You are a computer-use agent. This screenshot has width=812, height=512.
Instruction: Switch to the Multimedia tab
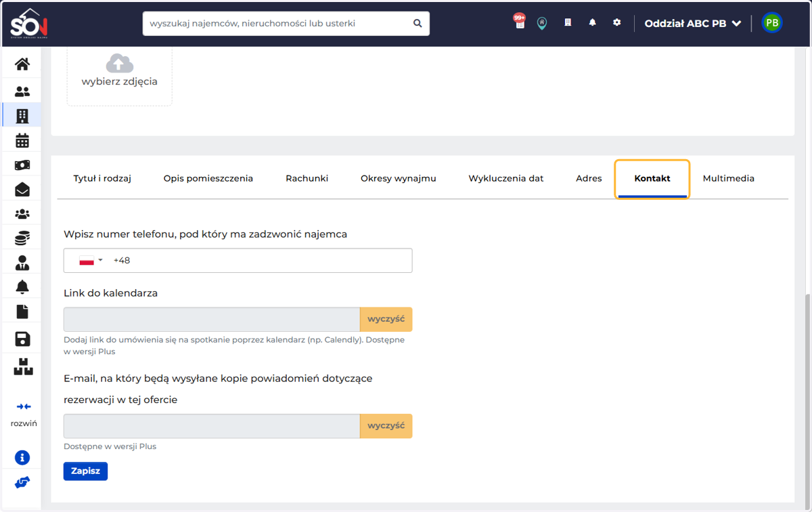[x=729, y=178]
